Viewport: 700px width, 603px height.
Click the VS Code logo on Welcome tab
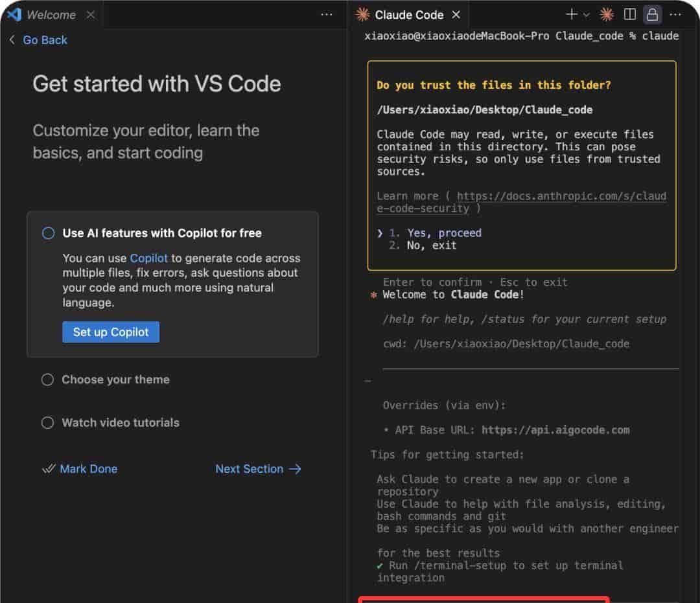(x=15, y=15)
